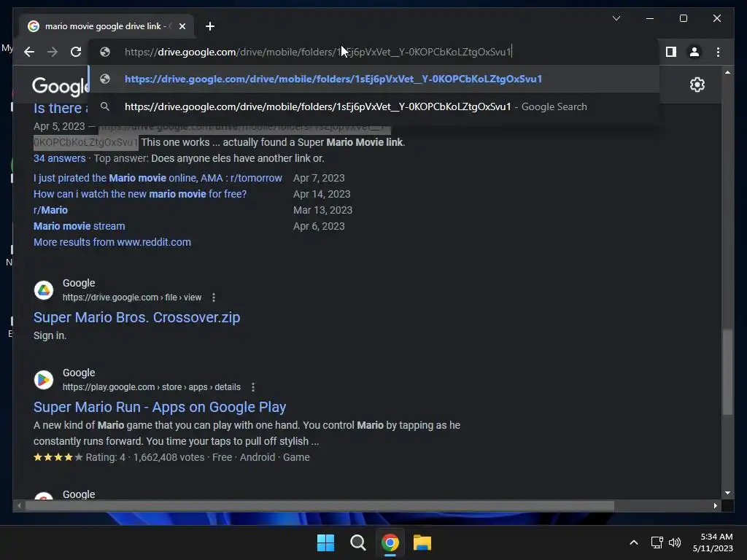
Task: Open Google search settings gear
Action: (x=697, y=85)
